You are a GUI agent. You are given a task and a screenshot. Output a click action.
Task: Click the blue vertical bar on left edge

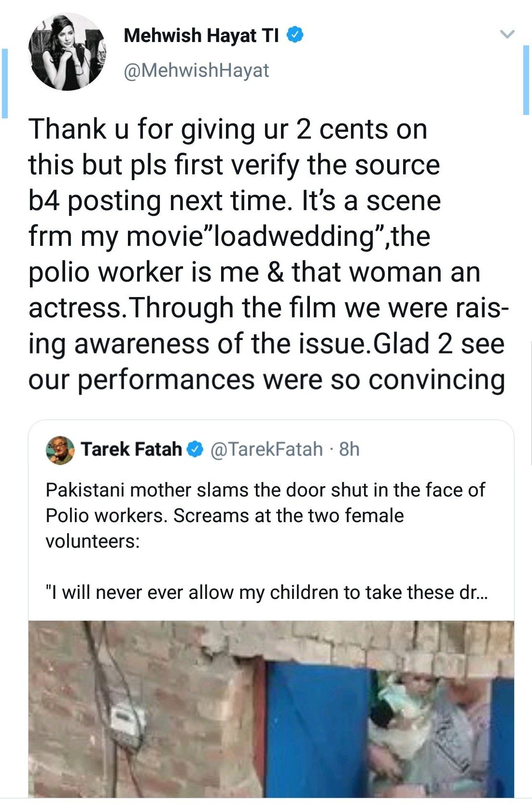5,83
